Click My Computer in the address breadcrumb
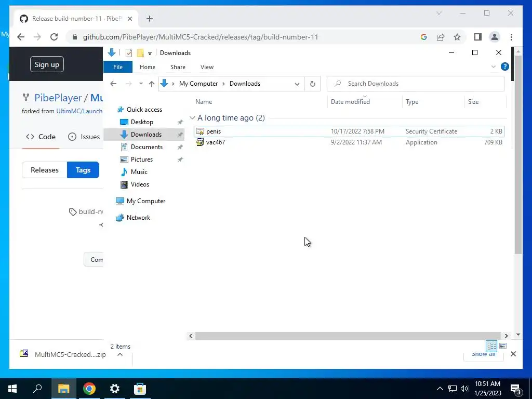The width and height of the screenshot is (532, 399). [x=198, y=84]
